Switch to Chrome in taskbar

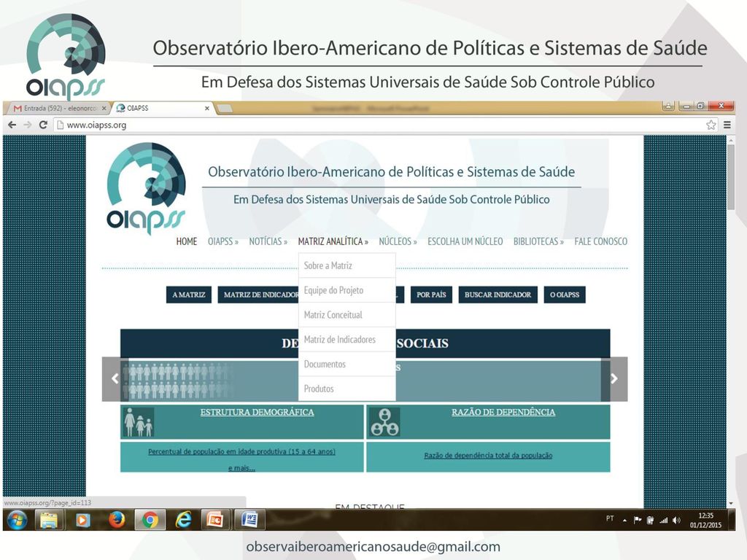150,520
